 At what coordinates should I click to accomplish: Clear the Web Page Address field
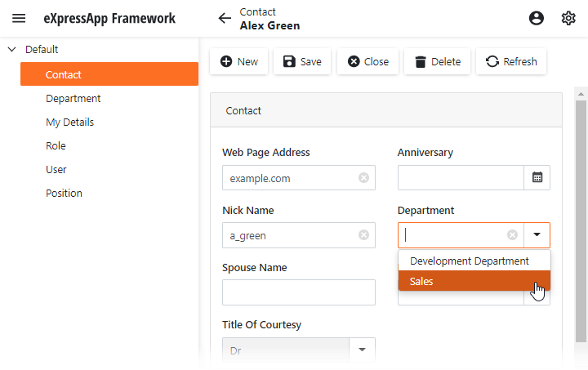(363, 178)
